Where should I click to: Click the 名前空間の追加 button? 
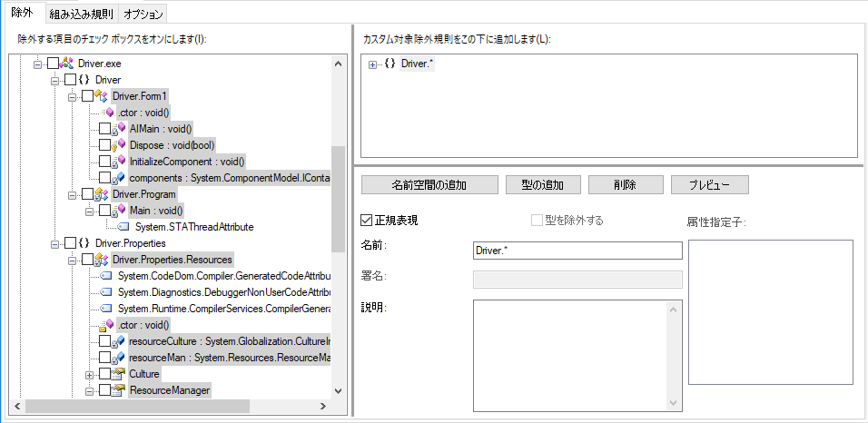(430, 185)
